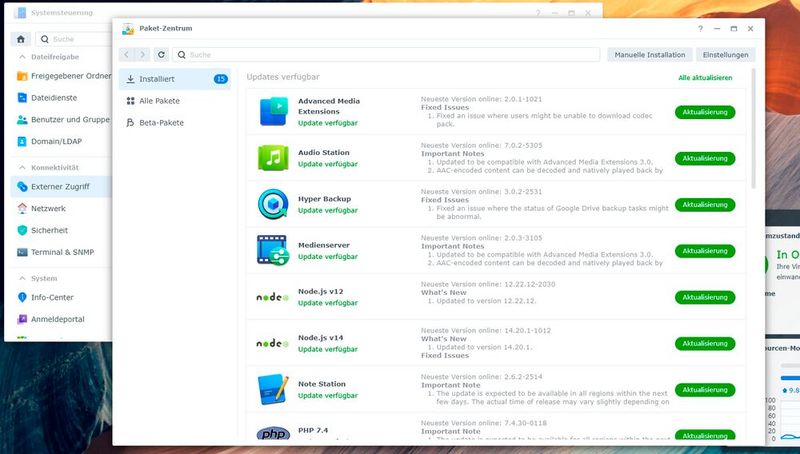Click Update verfügbar under Hyper Backup
800x454 pixels.
click(x=328, y=211)
